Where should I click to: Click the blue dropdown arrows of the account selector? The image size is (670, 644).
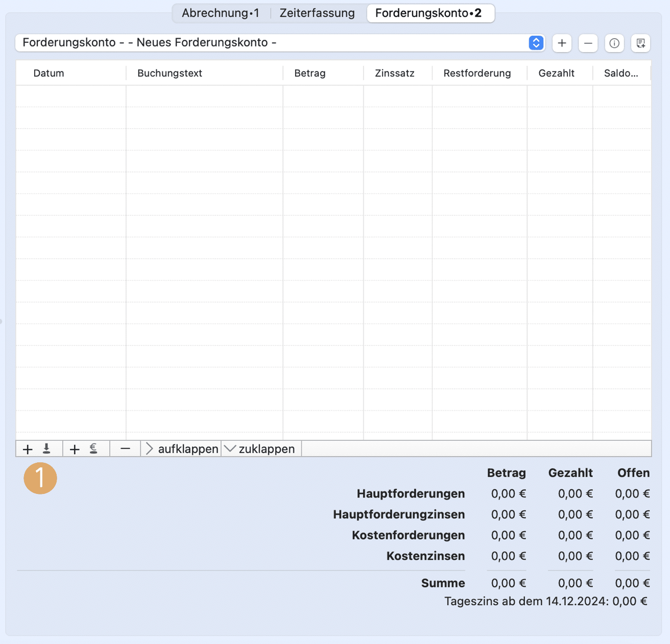[x=536, y=43]
